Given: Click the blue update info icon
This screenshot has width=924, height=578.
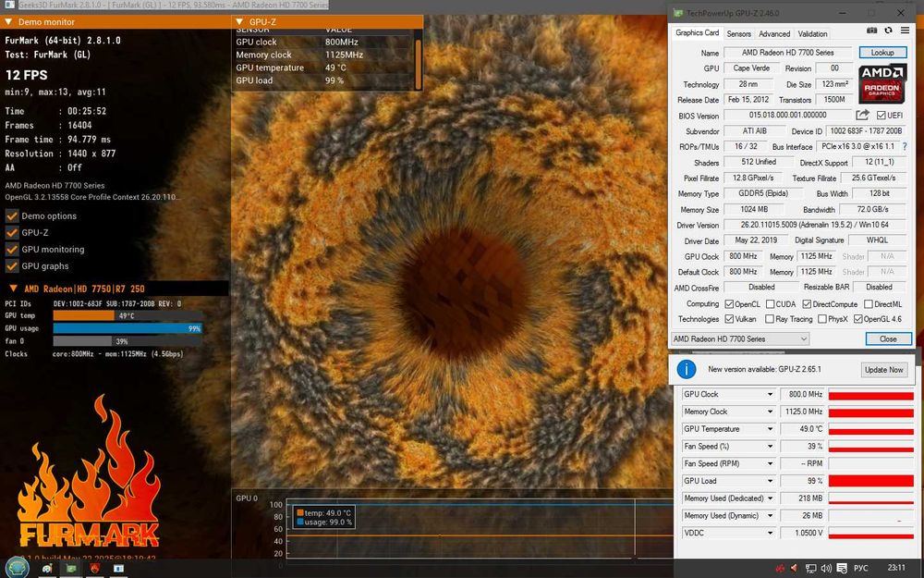Looking at the screenshot, I should click(687, 369).
